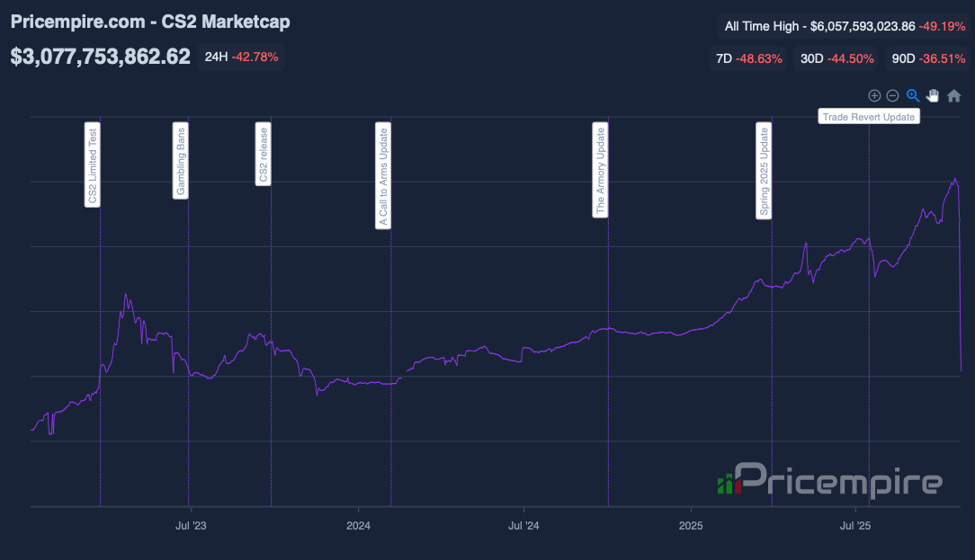Click A Call to Arms Update label
The width and height of the screenshot is (975, 560).
(x=383, y=176)
